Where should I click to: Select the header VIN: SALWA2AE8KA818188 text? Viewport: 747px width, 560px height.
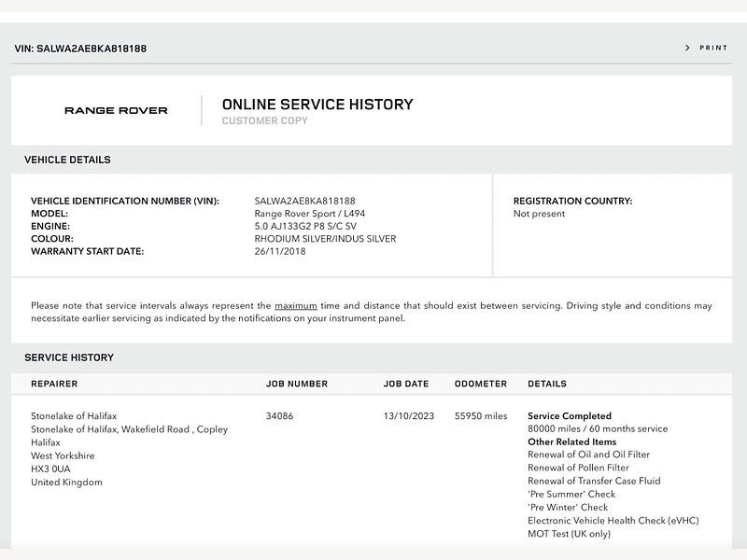[x=80, y=49]
